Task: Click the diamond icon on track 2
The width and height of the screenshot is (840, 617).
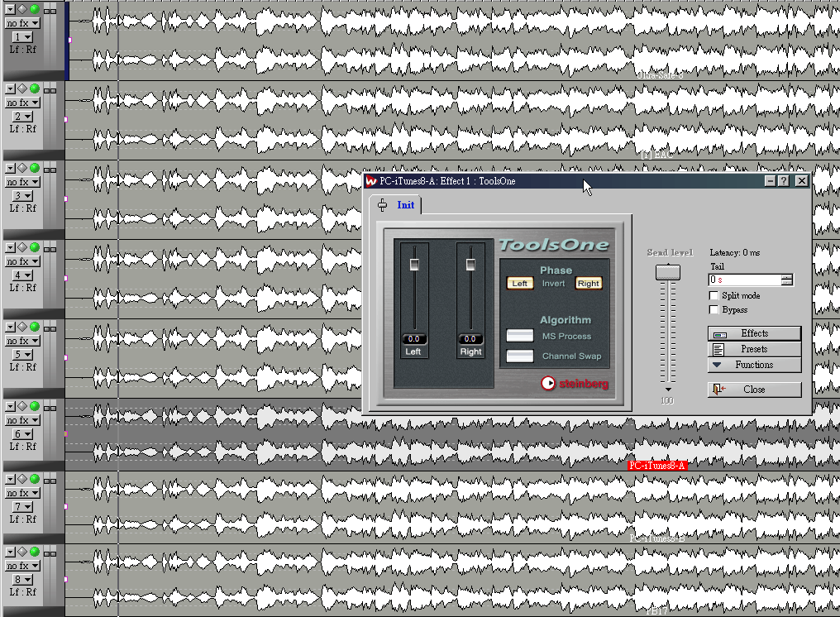Action: coord(22,88)
